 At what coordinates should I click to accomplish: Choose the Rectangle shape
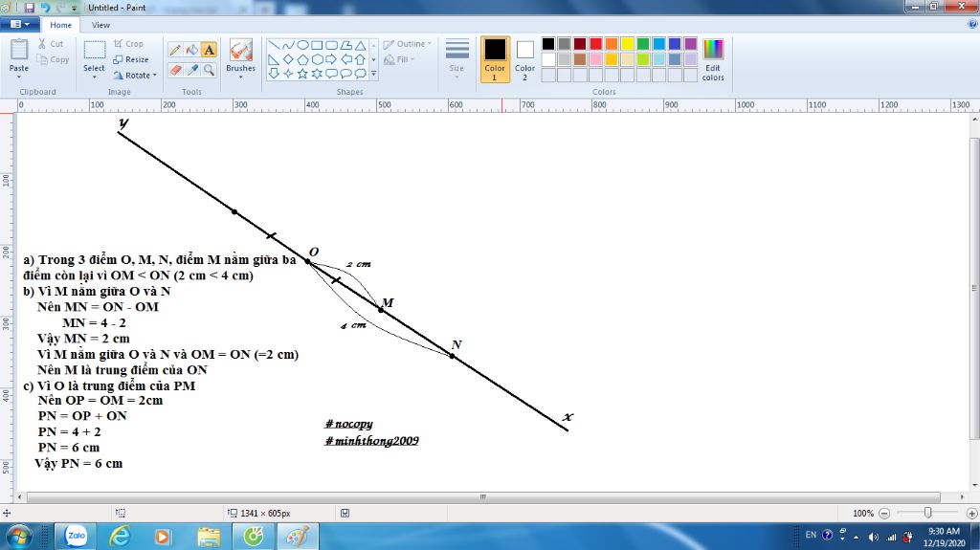317,45
